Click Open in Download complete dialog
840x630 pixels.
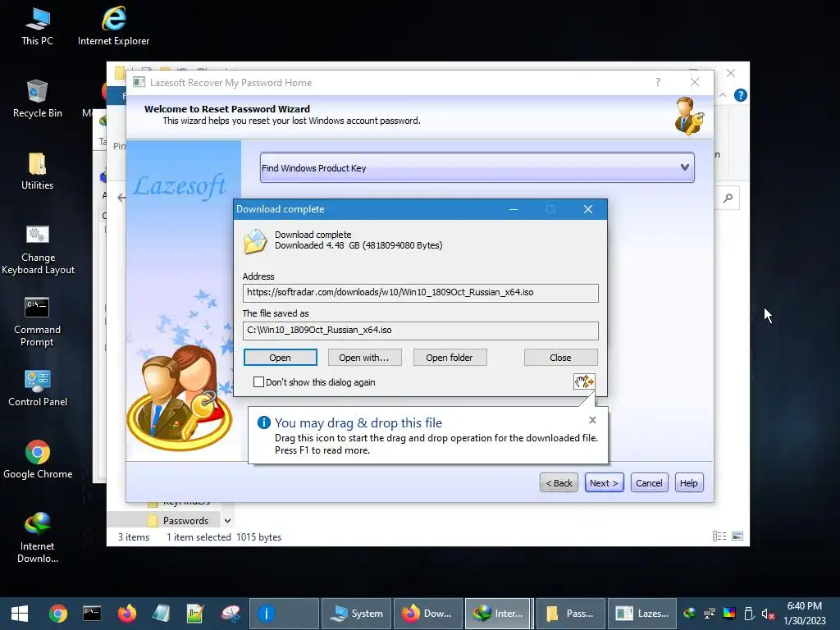[x=281, y=358]
